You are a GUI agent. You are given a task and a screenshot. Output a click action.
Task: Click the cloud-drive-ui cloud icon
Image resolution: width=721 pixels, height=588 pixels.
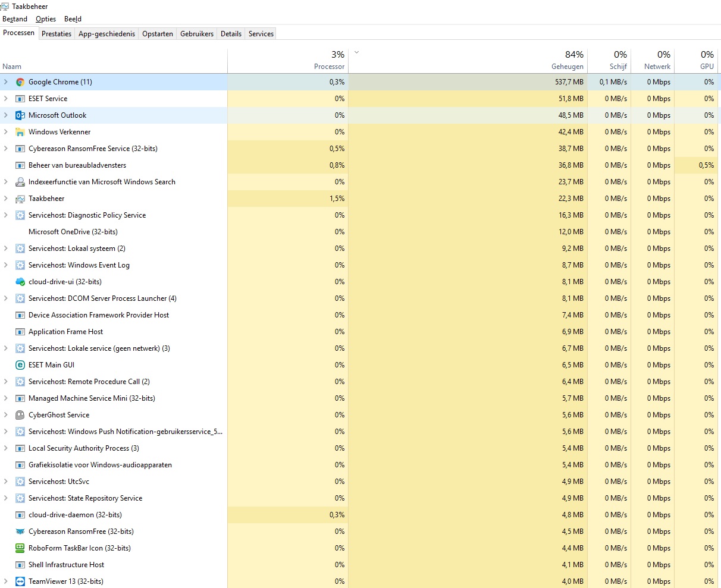tap(20, 282)
